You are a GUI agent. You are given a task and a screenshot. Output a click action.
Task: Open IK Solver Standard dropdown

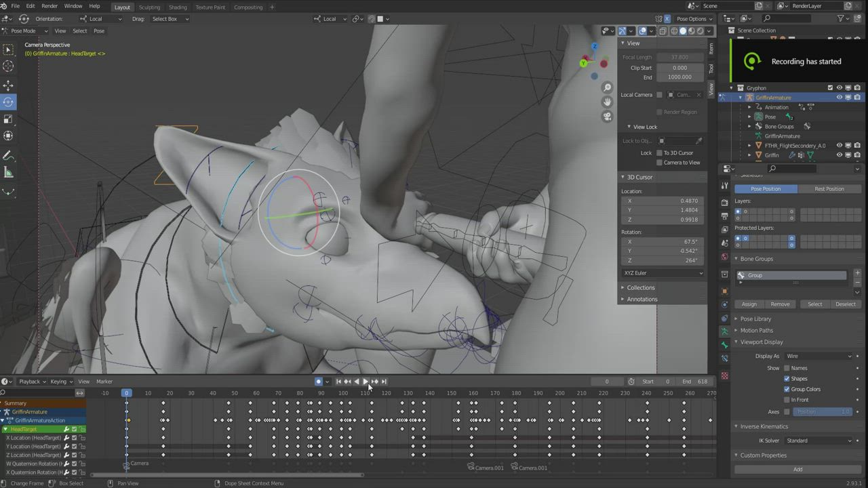pyautogui.click(x=818, y=441)
